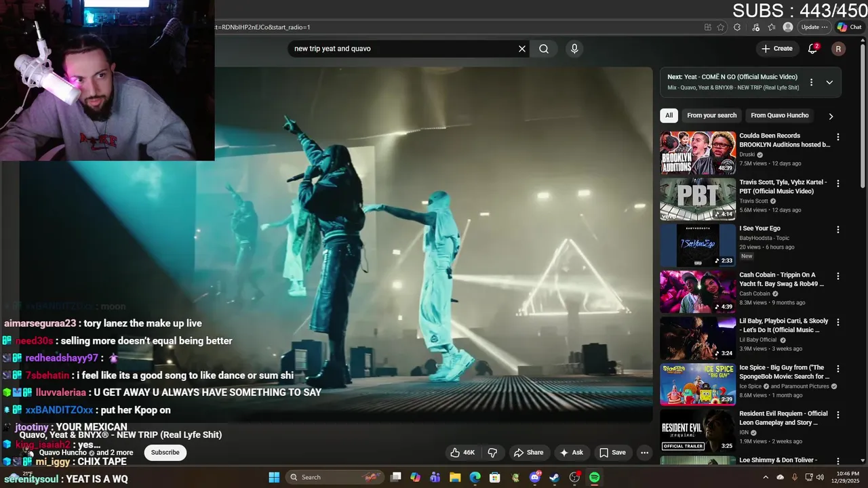This screenshot has width=868, height=488.
Task: Click the taskbar Search box
Action: pyautogui.click(x=336, y=477)
